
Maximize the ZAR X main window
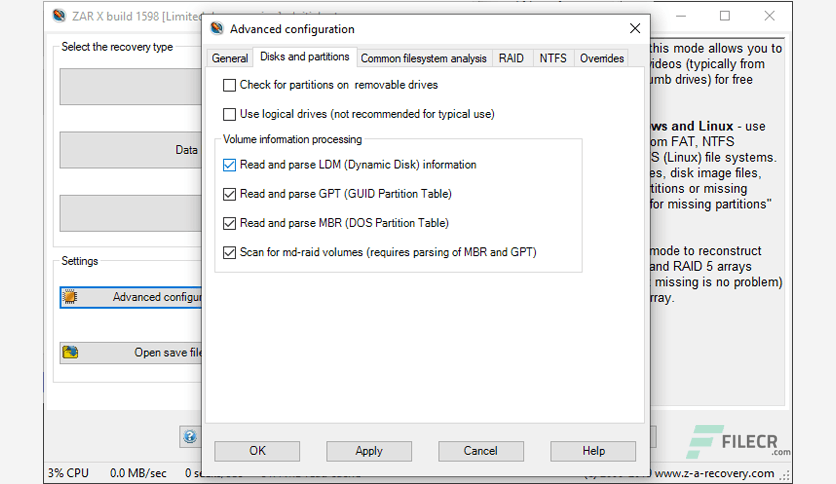[725, 16]
